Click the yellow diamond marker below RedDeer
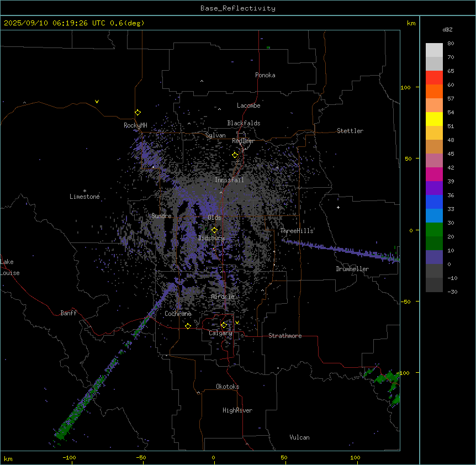 (235, 155)
